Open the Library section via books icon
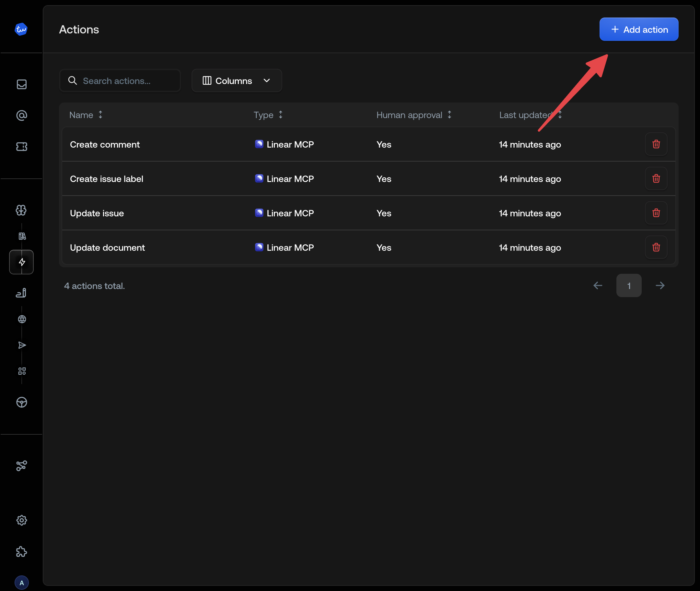700x591 pixels. pyautogui.click(x=21, y=236)
